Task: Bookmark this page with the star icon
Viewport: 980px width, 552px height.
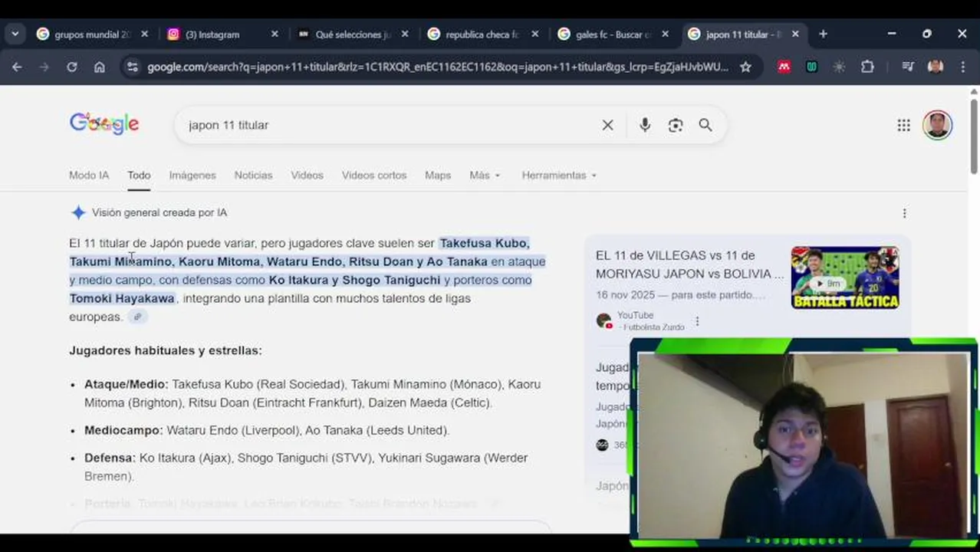Action: coord(745,67)
